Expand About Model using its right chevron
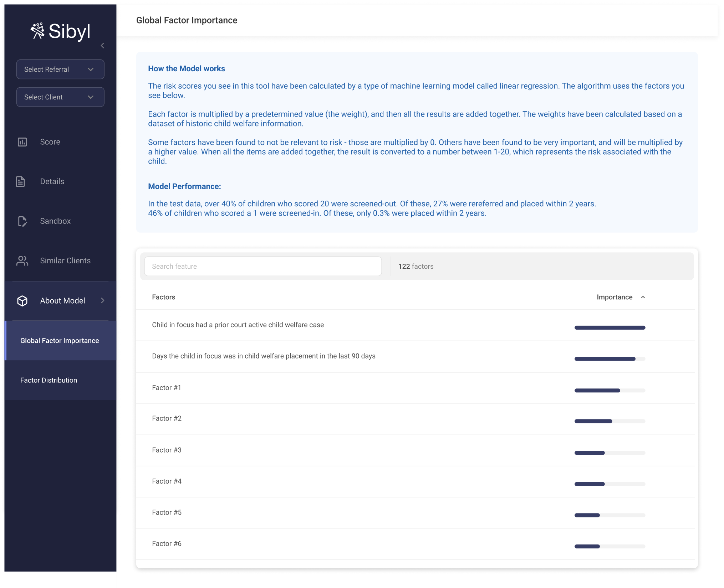Viewport: 724px width, 588px height. (x=103, y=300)
